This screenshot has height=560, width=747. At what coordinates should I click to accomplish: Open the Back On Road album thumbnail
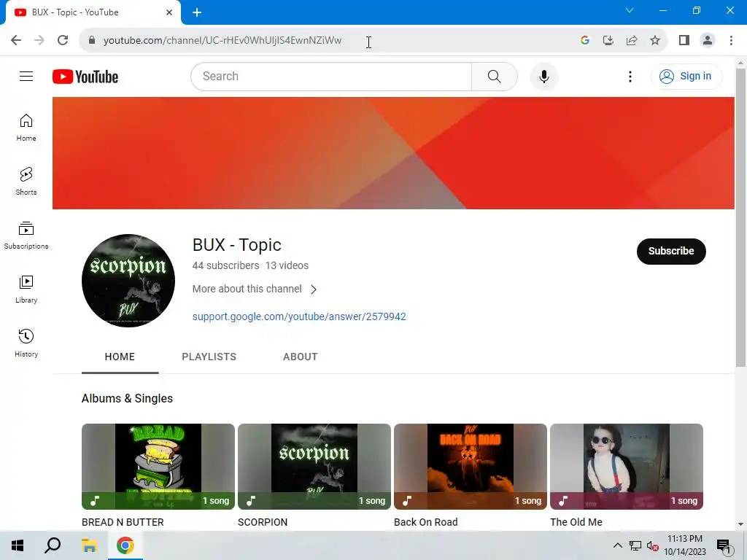pyautogui.click(x=471, y=466)
